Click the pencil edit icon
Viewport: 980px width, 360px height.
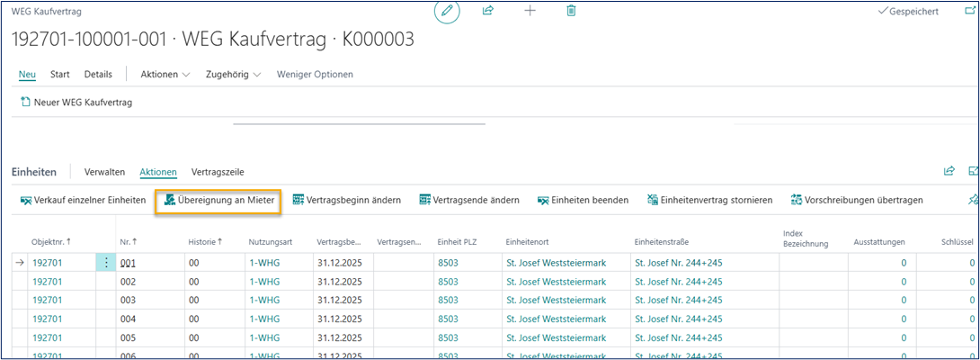(x=447, y=11)
